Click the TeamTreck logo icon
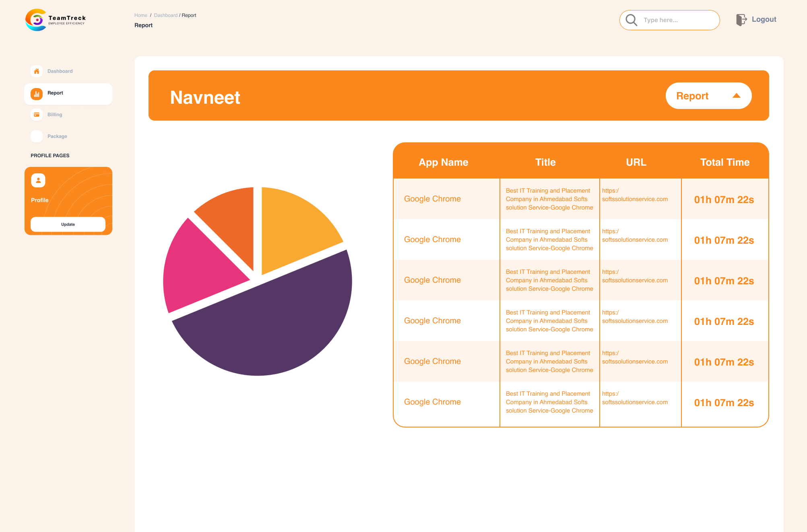Viewport: 807px width, 532px height. click(36, 20)
